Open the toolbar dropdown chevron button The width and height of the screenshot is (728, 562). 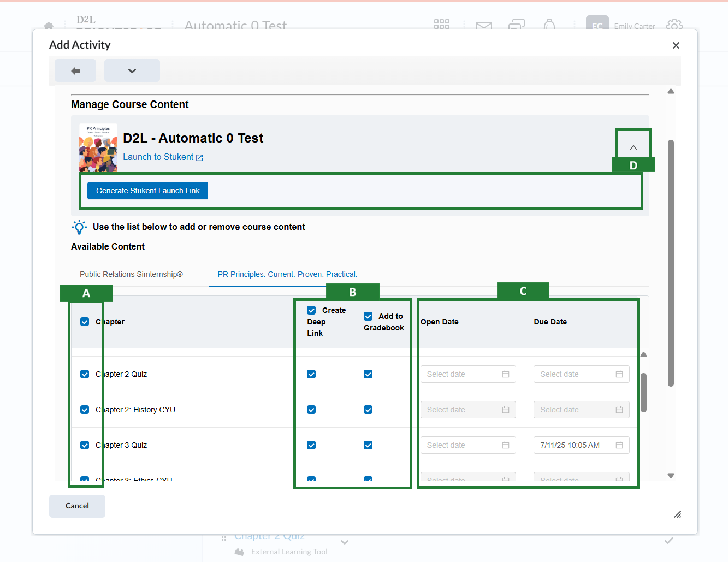[132, 71]
